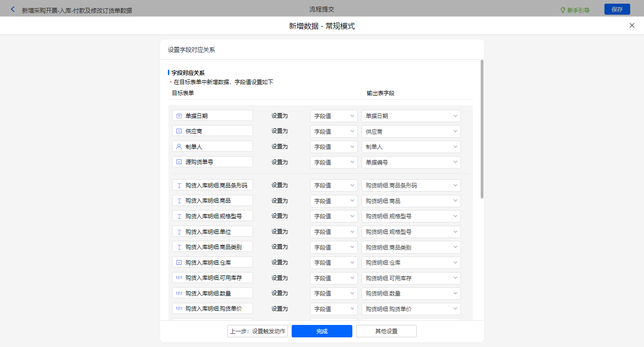This screenshot has width=644, height=347.
Task: Expand the 购货明细.数量 output field dropdown
Action: [x=411, y=293]
